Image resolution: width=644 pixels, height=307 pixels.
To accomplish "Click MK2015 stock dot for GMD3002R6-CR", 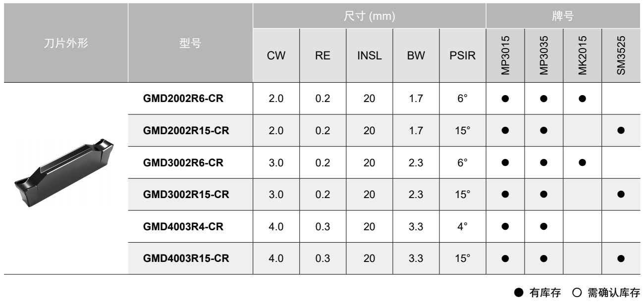I will click(582, 162).
